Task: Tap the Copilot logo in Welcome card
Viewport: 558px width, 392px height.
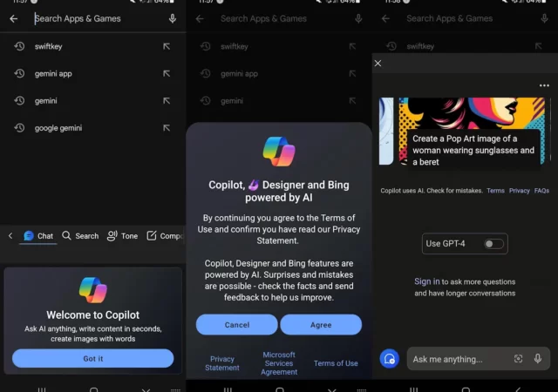Action: (93, 290)
